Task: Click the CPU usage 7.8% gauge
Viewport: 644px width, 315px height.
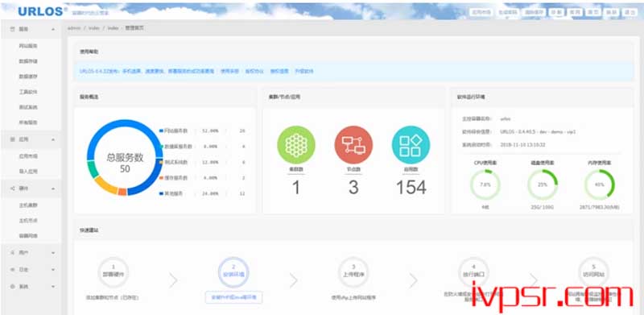Action: click(485, 184)
